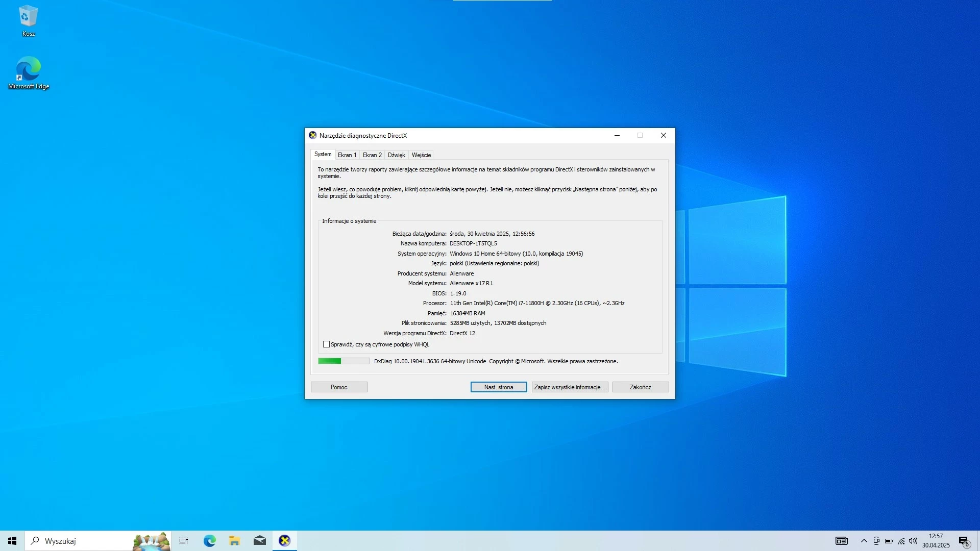The height and width of the screenshot is (551, 980).
Task: Click the Meet Now camera tray icon
Action: coord(876,541)
